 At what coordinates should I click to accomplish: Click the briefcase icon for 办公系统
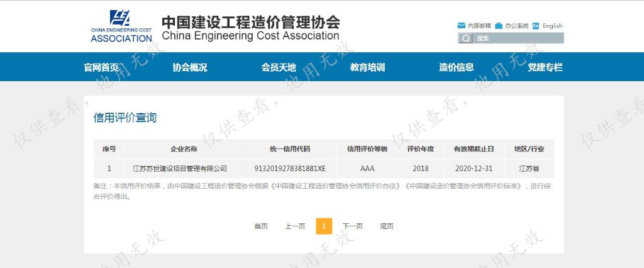tap(499, 26)
